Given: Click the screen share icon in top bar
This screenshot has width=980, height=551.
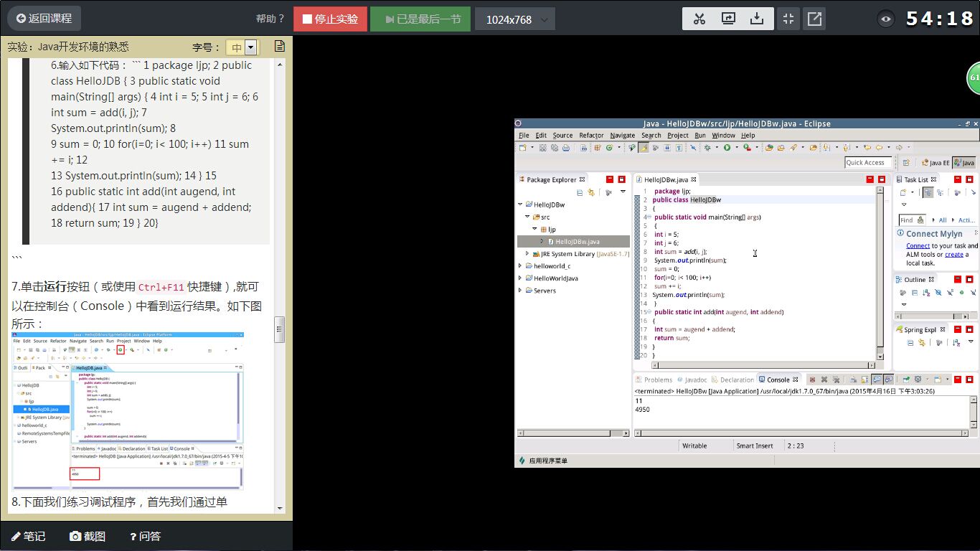Looking at the screenshot, I should [x=728, y=19].
